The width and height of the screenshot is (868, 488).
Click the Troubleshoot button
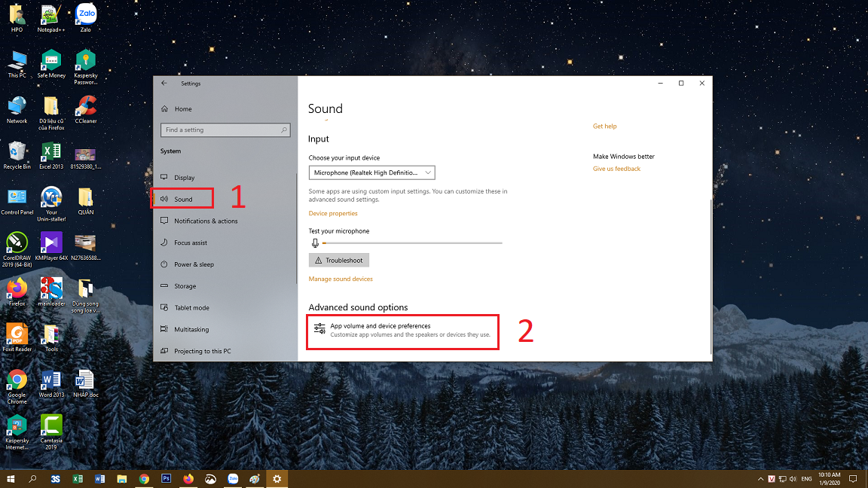click(338, 261)
